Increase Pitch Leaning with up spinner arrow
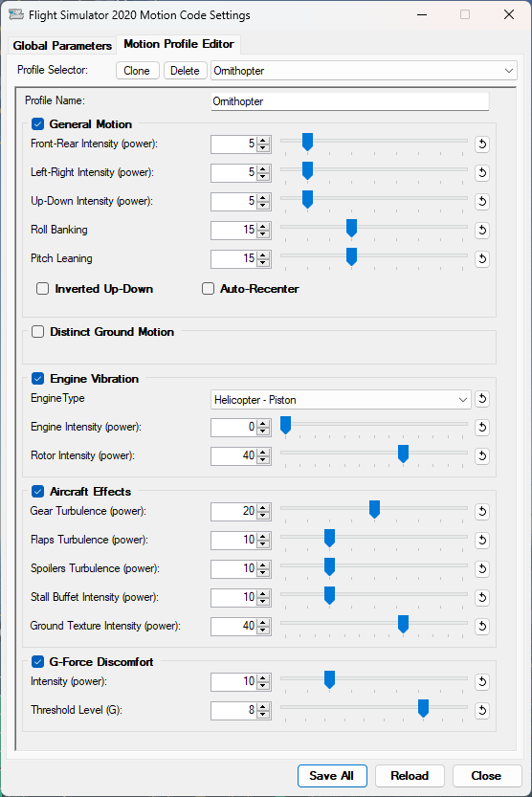 tap(263, 255)
